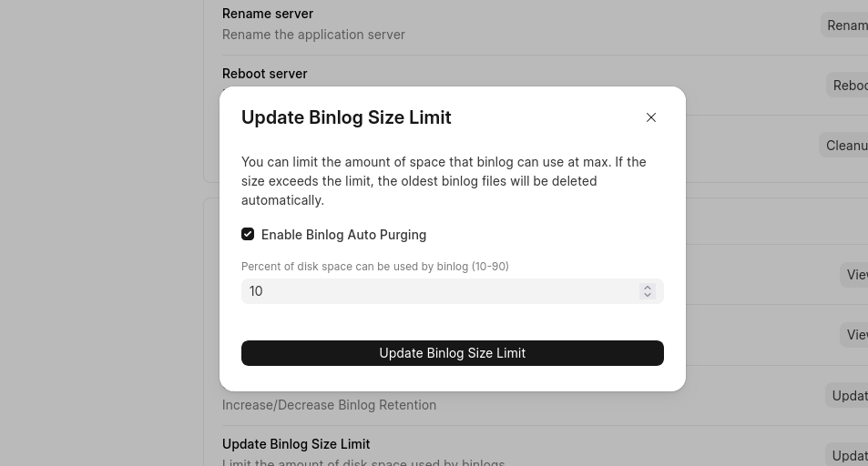Click the Update Binlog Size Limit dialog title
868x466 pixels.
tap(346, 117)
